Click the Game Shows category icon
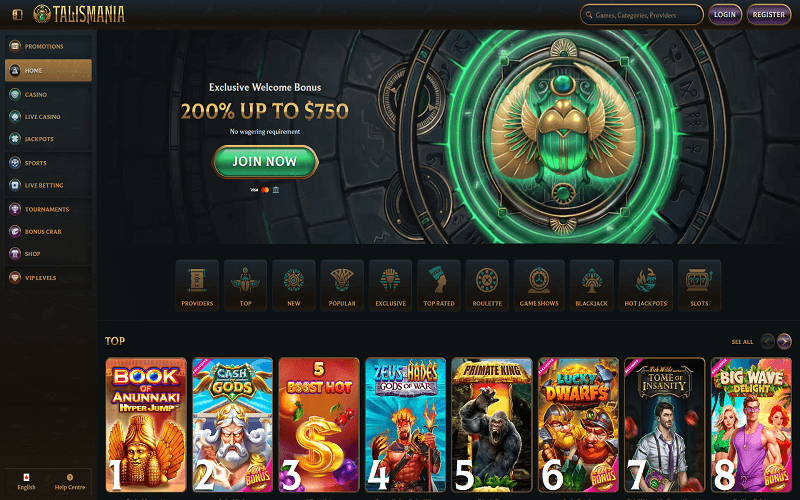This screenshot has height=500, width=800. [x=539, y=285]
